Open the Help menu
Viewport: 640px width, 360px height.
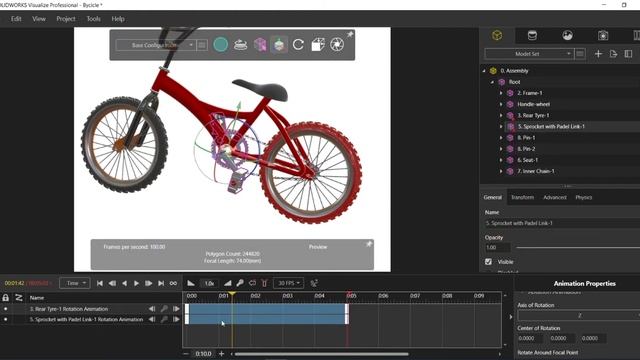tap(118, 19)
